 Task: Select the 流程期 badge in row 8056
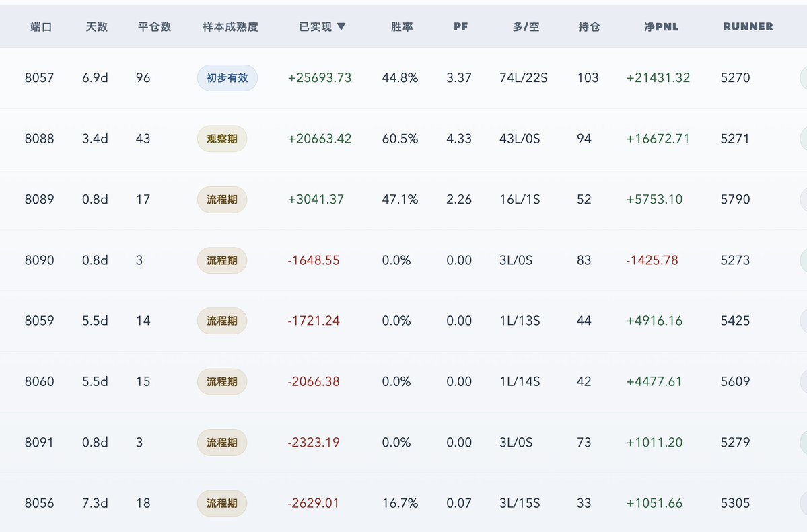[x=222, y=502]
